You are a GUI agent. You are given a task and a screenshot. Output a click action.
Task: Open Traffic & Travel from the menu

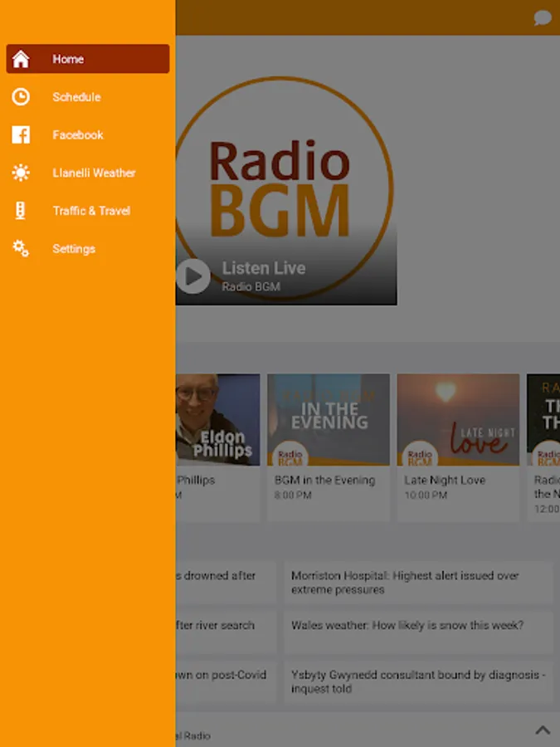point(88,211)
